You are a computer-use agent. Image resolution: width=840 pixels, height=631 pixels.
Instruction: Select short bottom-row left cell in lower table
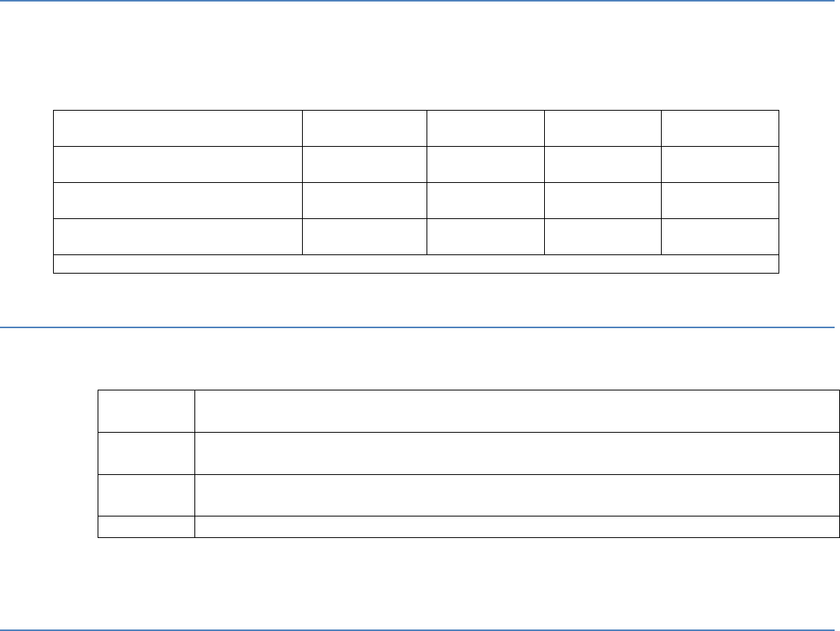[146, 527]
